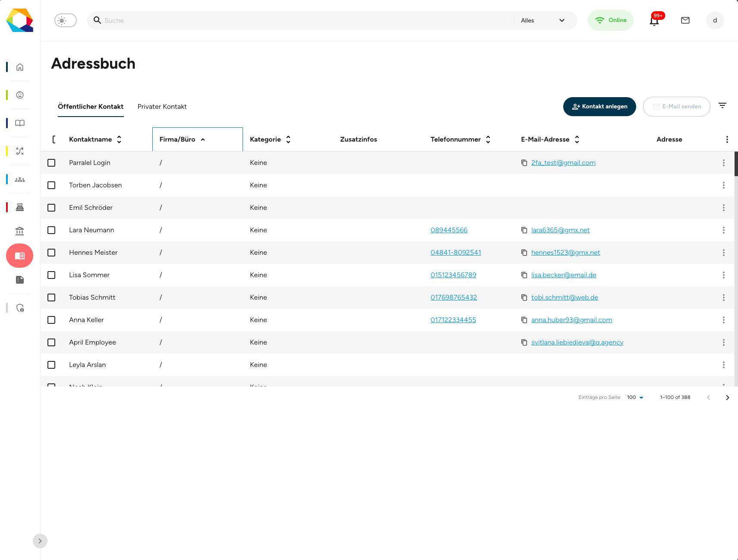Viewport: 738px width, 560px height.
Task: Open table column options menu
Action: point(727,139)
